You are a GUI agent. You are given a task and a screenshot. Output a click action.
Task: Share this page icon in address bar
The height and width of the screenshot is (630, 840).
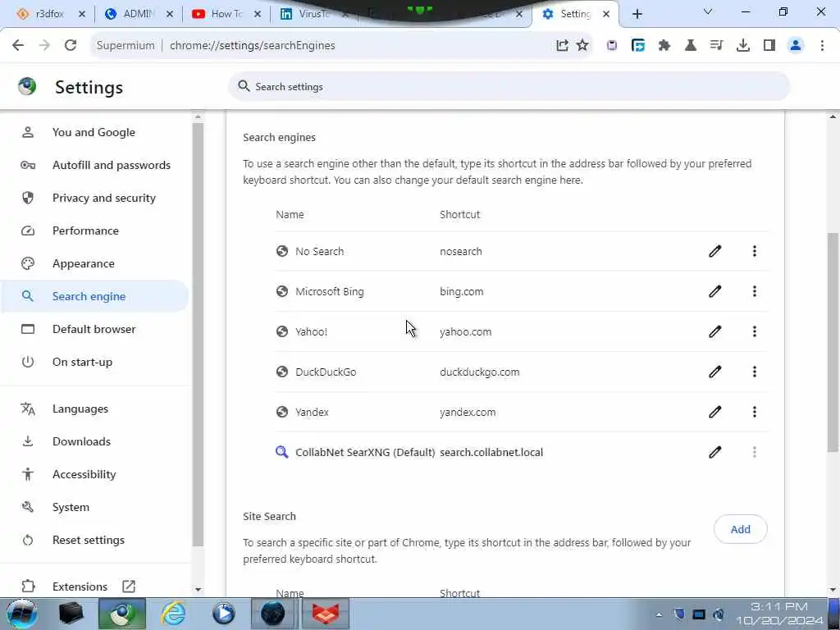pyautogui.click(x=561, y=46)
